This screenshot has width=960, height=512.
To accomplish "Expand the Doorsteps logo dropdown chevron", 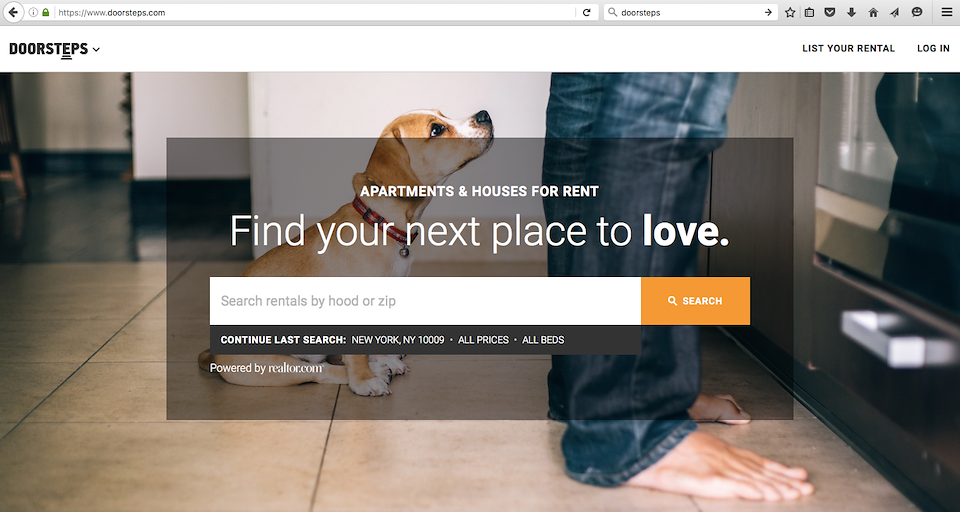I will (x=96, y=50).
